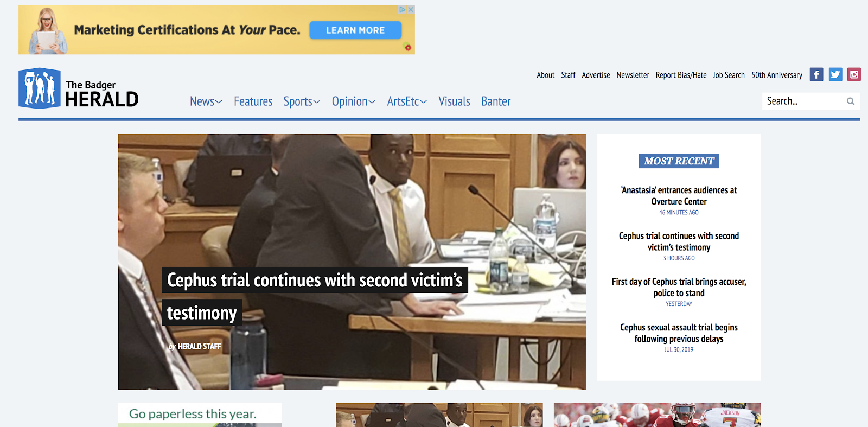Open the Twitter icon in header

(835, 74)
